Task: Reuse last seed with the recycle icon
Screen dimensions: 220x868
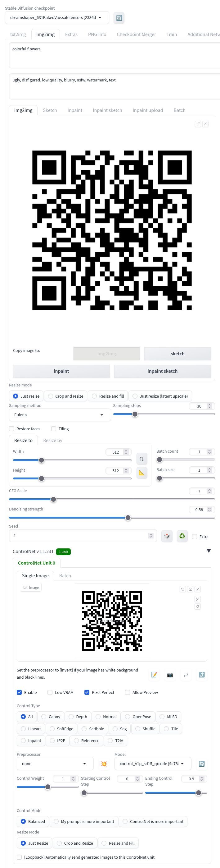Action: pyautogui.click(x=182, y=536)
